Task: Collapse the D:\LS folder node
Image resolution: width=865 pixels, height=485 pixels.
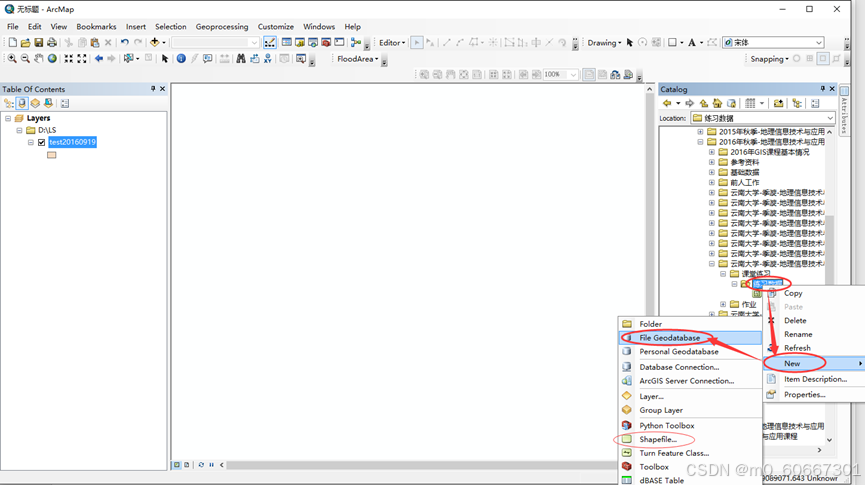Action: [19, 130]
